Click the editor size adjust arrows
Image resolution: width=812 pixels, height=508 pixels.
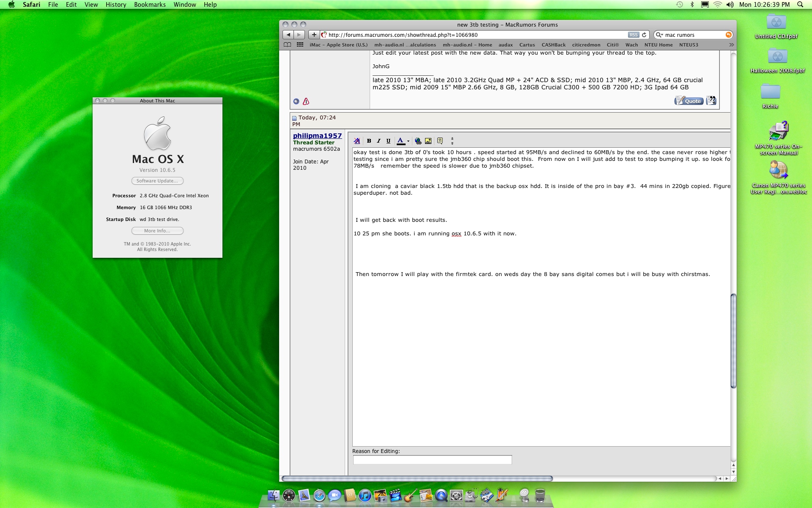(x=452, y=141)
